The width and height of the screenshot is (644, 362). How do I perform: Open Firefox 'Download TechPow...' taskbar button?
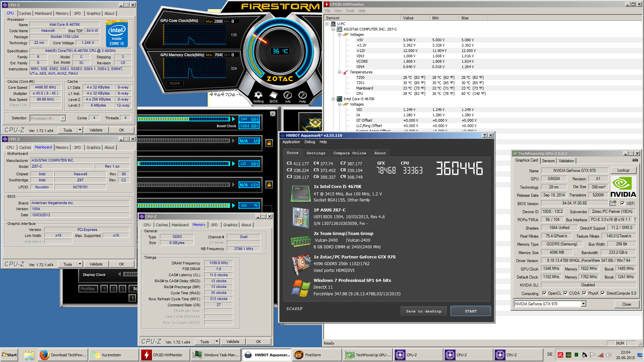point(63,355)
